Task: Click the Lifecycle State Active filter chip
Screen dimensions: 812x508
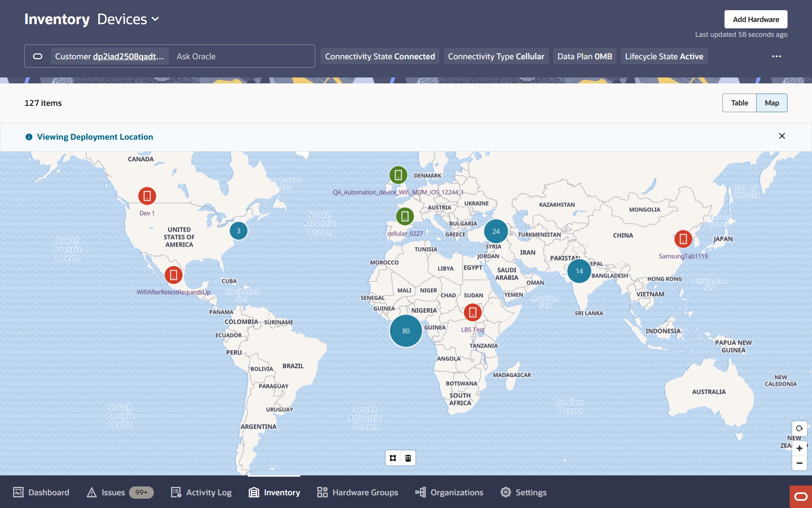Action: [x=664, y=56]
